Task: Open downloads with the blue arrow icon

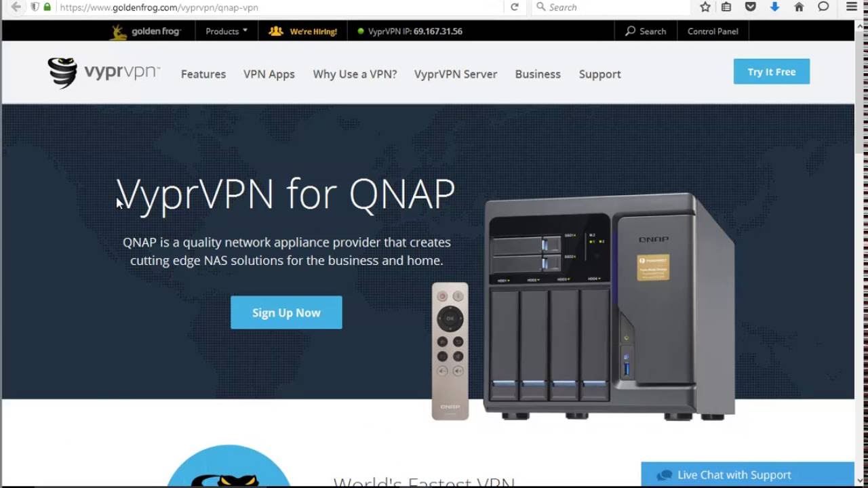Action: (774, 7)
